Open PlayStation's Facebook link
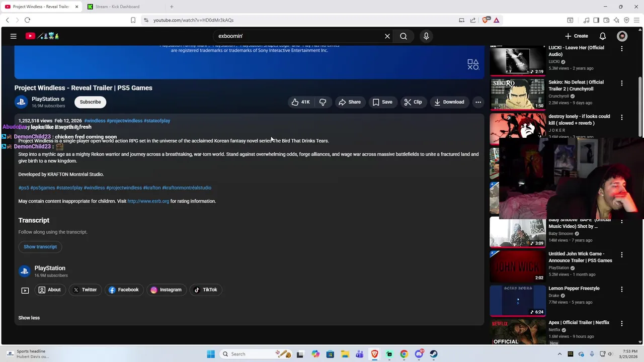Image resolution: width=644 pixels, height=362 pixels. coord(124,290)
